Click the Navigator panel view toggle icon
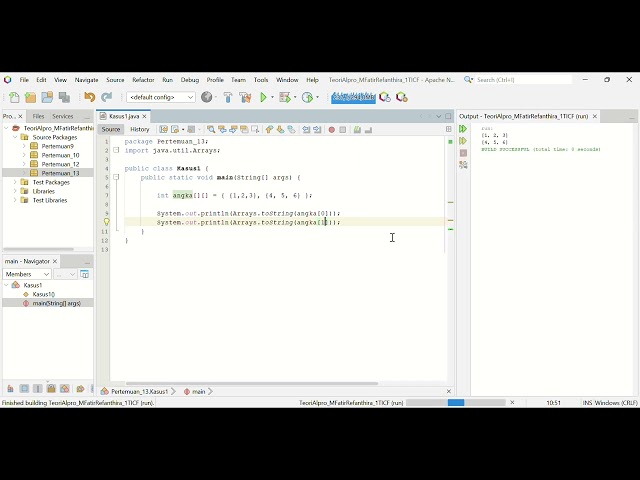Image resolution: width=640 pixels, height=480 pixels. [x=84, y=274]
